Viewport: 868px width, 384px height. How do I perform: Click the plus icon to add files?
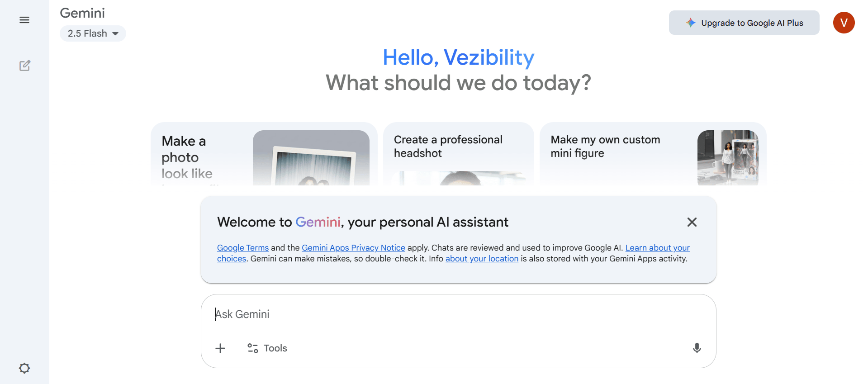pyautogui.click(x=220, y=348)
